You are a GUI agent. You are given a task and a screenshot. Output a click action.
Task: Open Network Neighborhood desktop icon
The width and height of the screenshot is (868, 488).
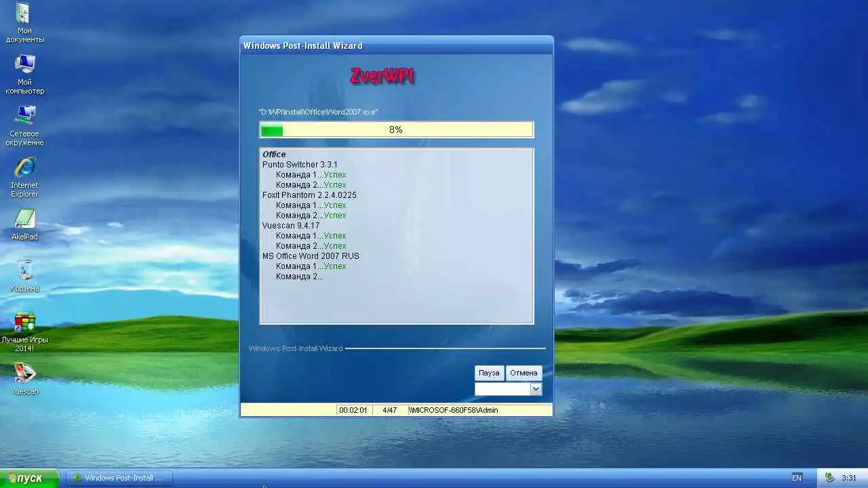tap(24, 126)
